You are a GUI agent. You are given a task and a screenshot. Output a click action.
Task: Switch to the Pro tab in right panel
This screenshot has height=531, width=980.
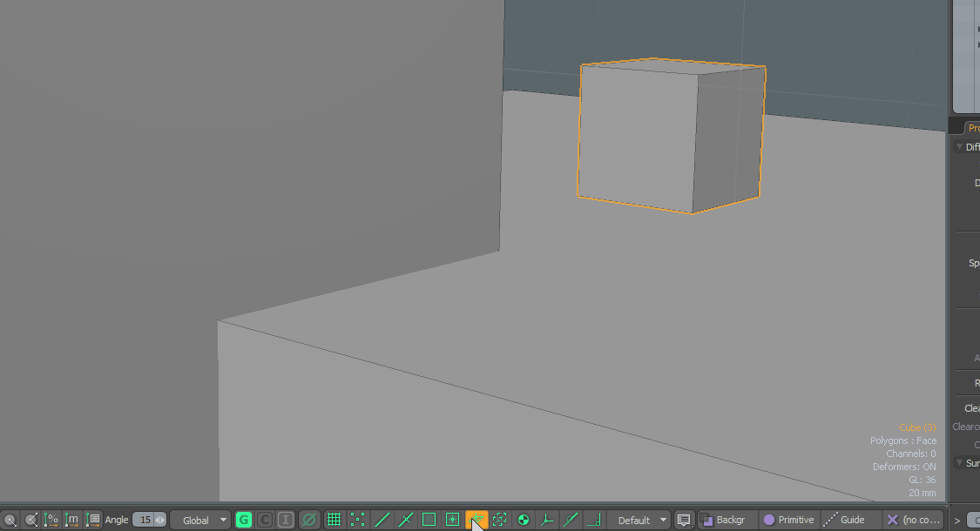tap(972, 127)
